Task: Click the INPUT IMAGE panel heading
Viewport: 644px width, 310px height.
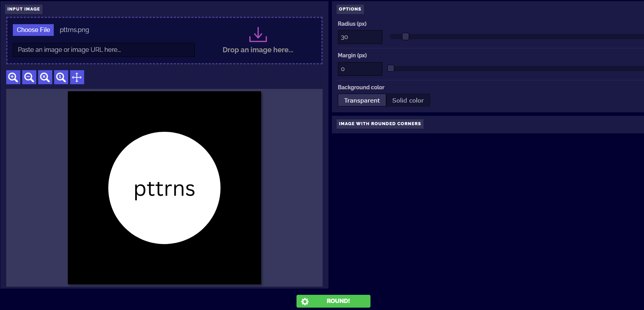Action: click(24, 9)
